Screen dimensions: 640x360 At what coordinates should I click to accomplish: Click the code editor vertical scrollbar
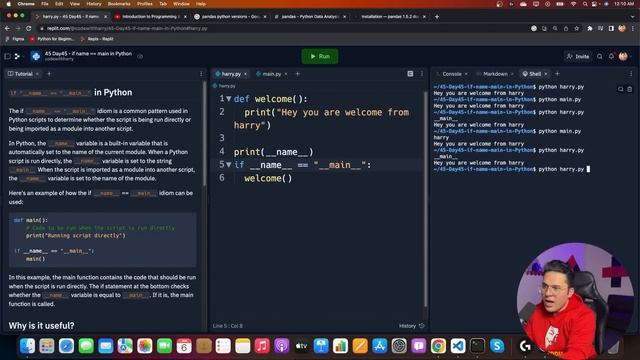[426, 199]
